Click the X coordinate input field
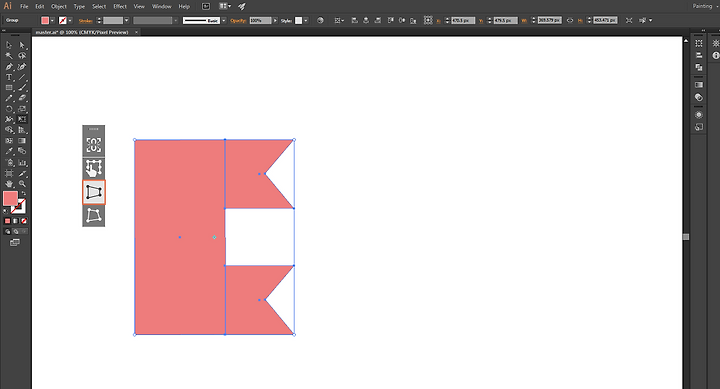 pyautogui.click(x=463, y=21)
